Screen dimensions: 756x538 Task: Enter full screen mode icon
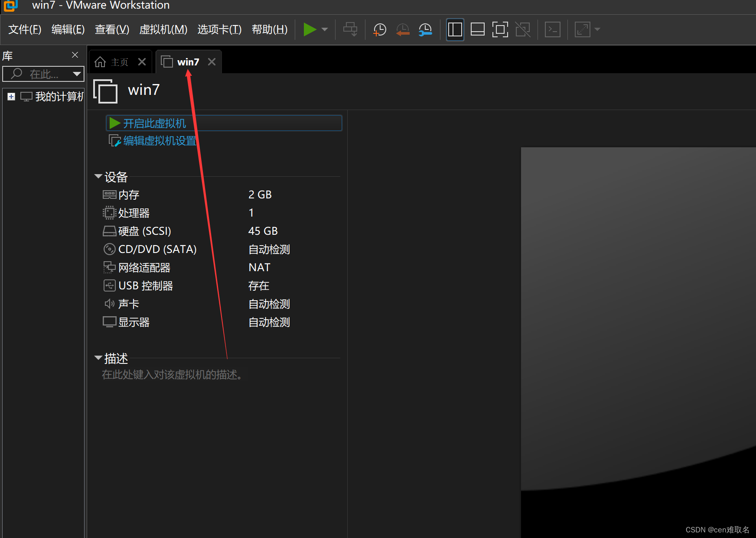500,29
